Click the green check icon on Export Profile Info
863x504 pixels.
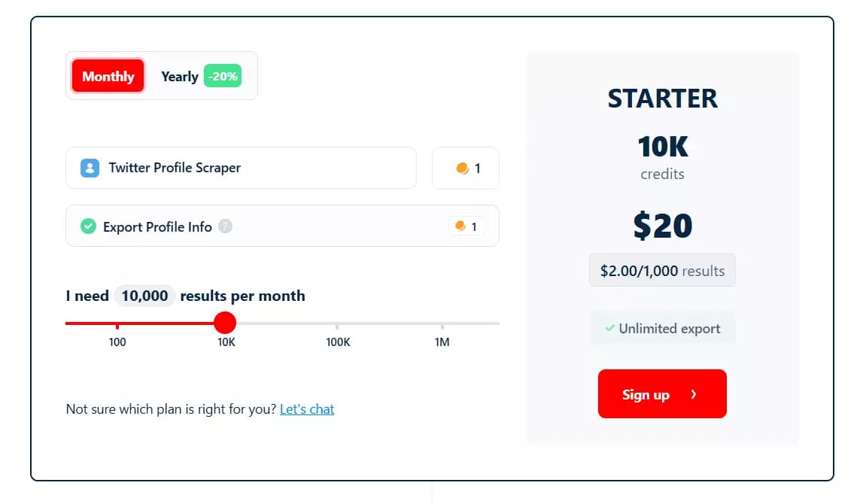[x=88, y=226]
